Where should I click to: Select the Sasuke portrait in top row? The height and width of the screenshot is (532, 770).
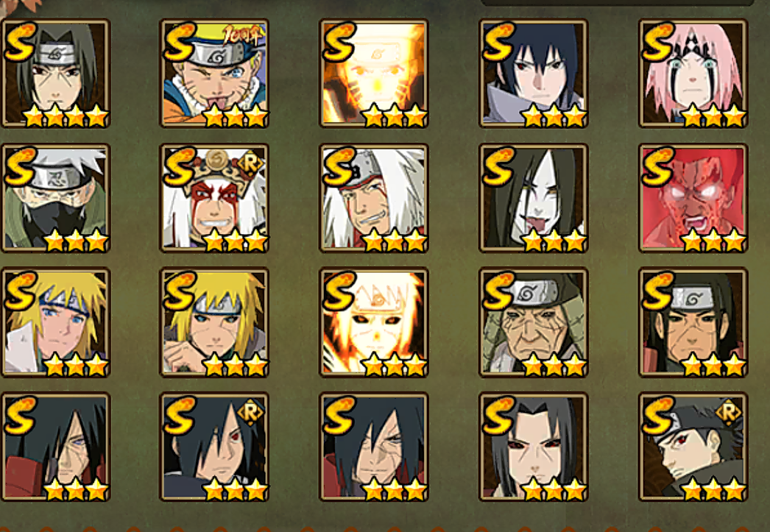533,74
